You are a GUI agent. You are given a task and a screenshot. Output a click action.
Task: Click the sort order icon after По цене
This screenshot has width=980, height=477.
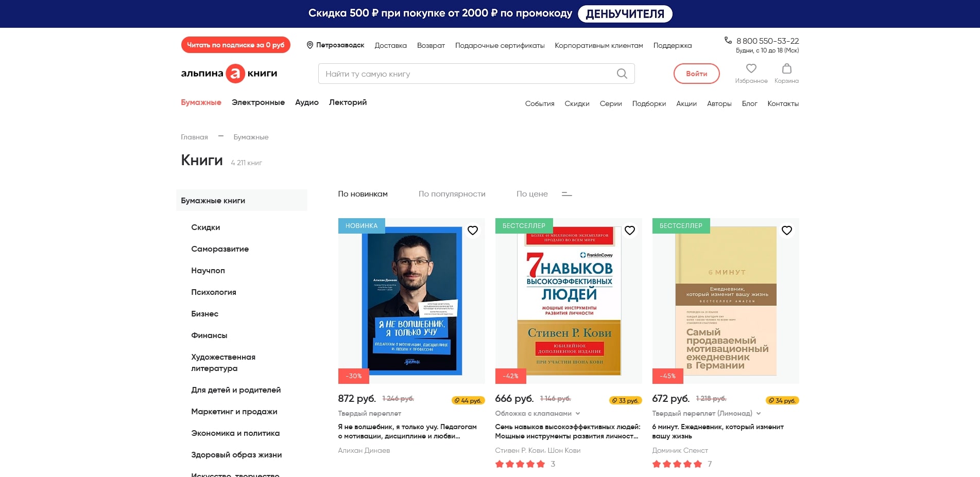tap(566, 194)
